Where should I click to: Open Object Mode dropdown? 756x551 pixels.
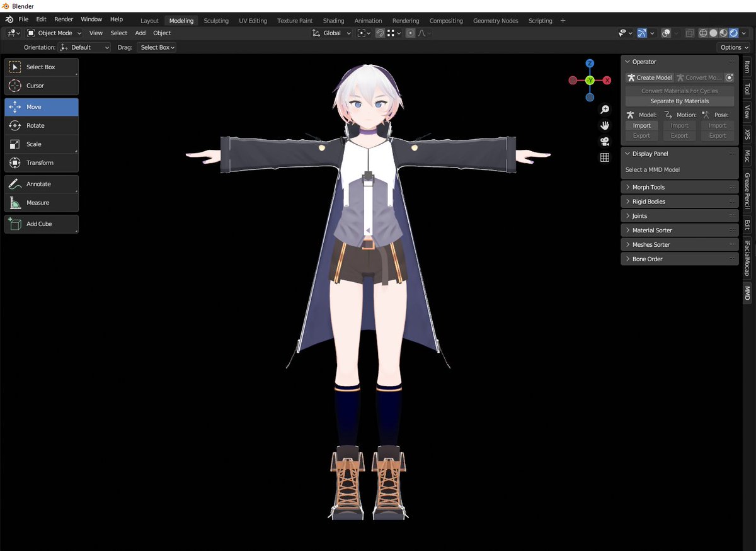click(x=55, y=33)
